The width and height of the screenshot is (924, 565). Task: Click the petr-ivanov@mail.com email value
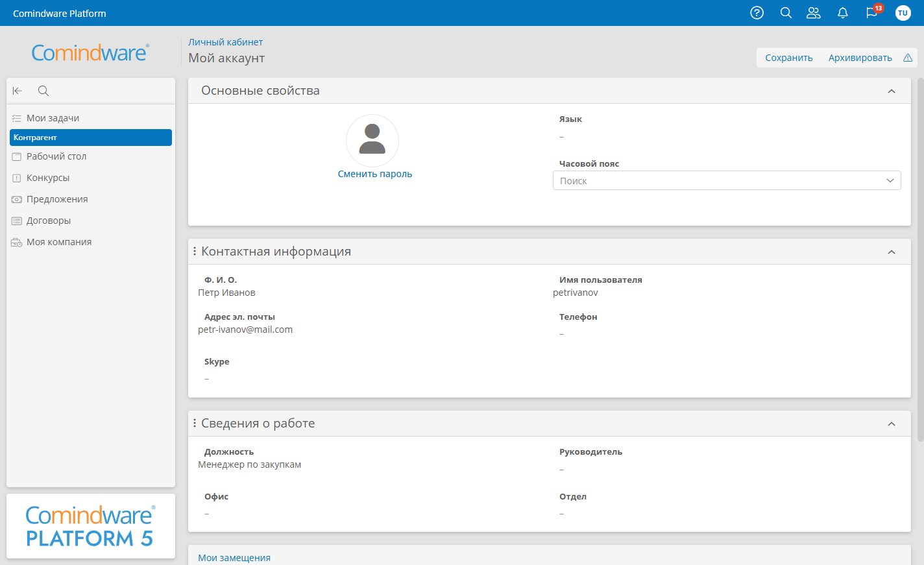(245, 330)
